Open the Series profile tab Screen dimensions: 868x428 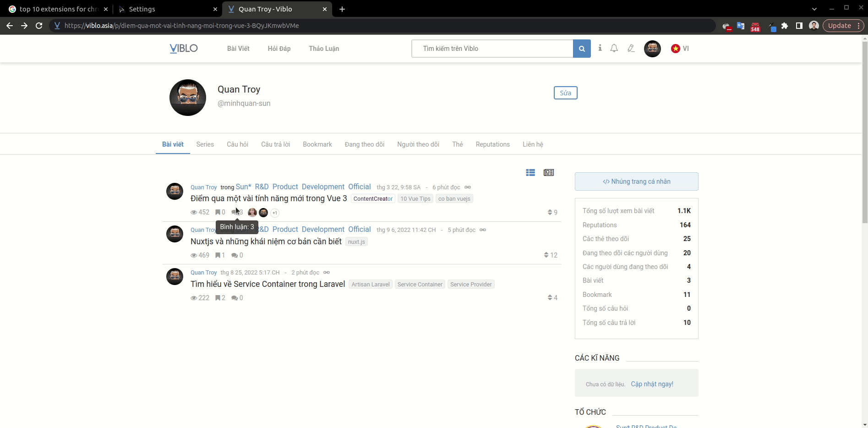pyautogui.click(x=205, y=144)
